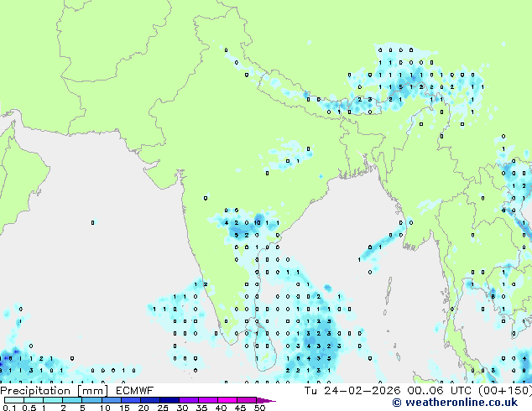Click the '30' legend scale label
Image resolution: width=532 pixels, height=411 pixels.
coord(182,408)
